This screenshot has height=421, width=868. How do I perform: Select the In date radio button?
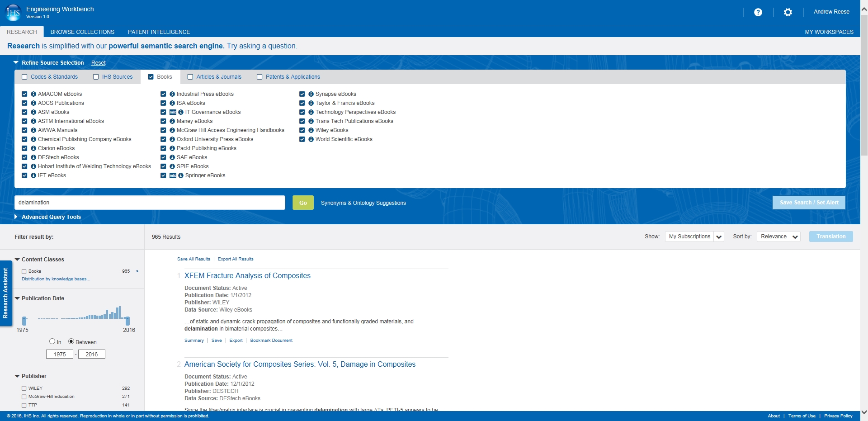(x=52, y=341)
